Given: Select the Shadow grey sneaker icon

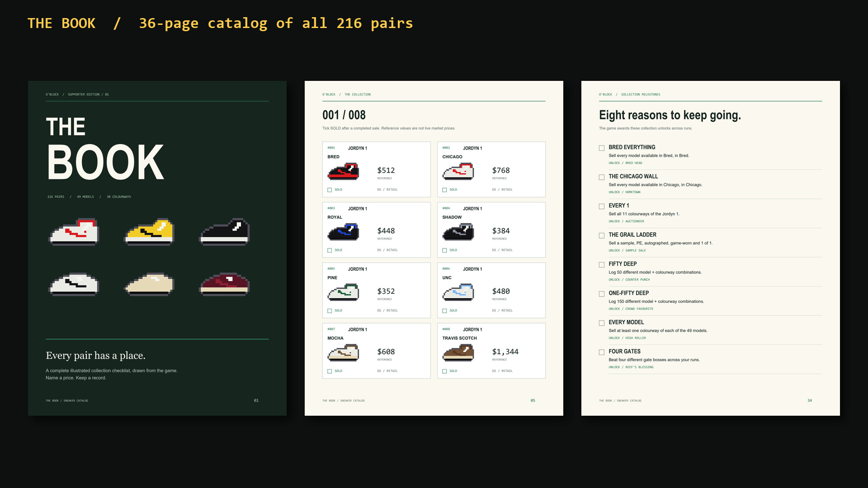Looking at the screenshot, I should click(x=458, y=232).
